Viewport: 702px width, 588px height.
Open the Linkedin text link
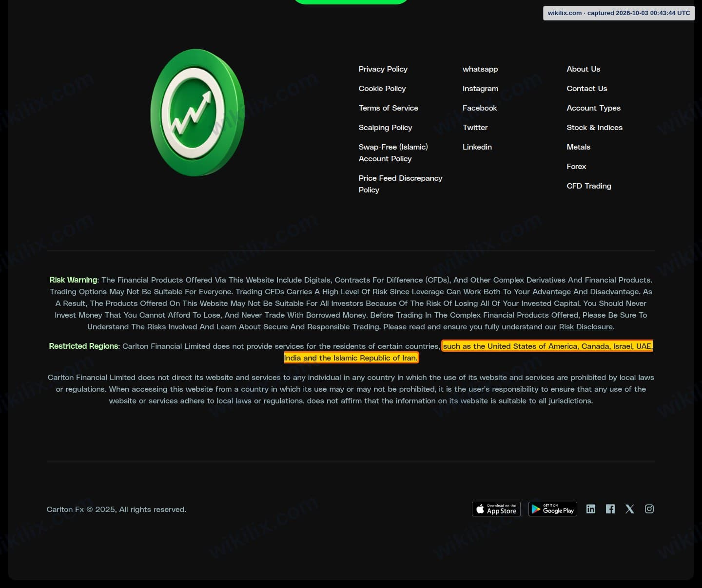pyautogui.click(x=477, y=147)
